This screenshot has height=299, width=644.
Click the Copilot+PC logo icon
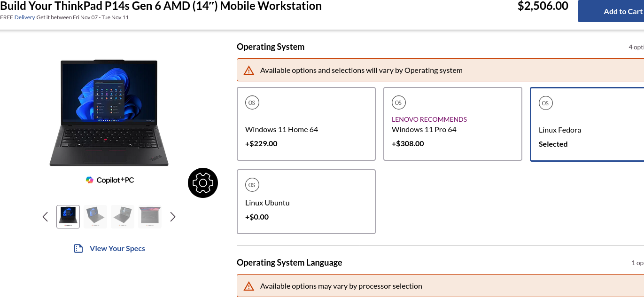click(x=90, y=180)
